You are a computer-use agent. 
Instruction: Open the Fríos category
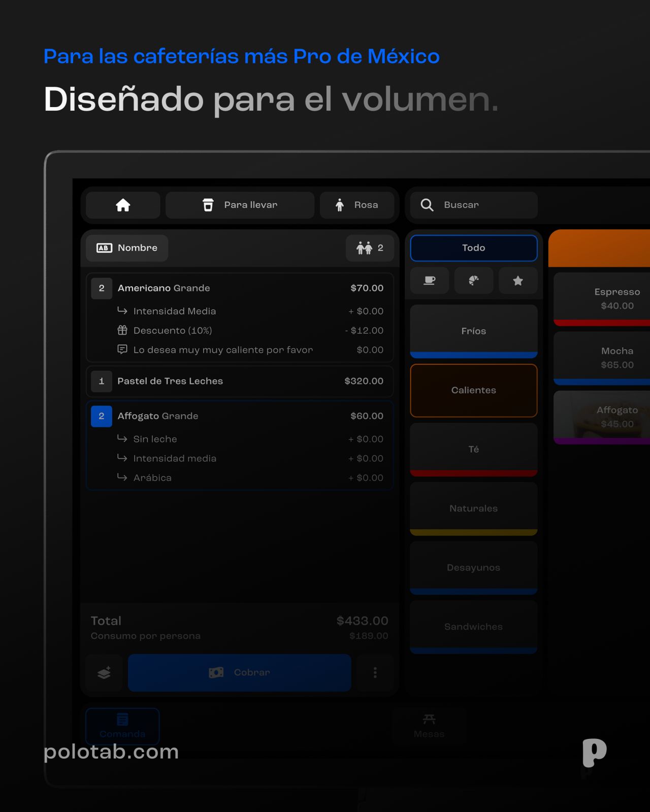coord(474,331)
